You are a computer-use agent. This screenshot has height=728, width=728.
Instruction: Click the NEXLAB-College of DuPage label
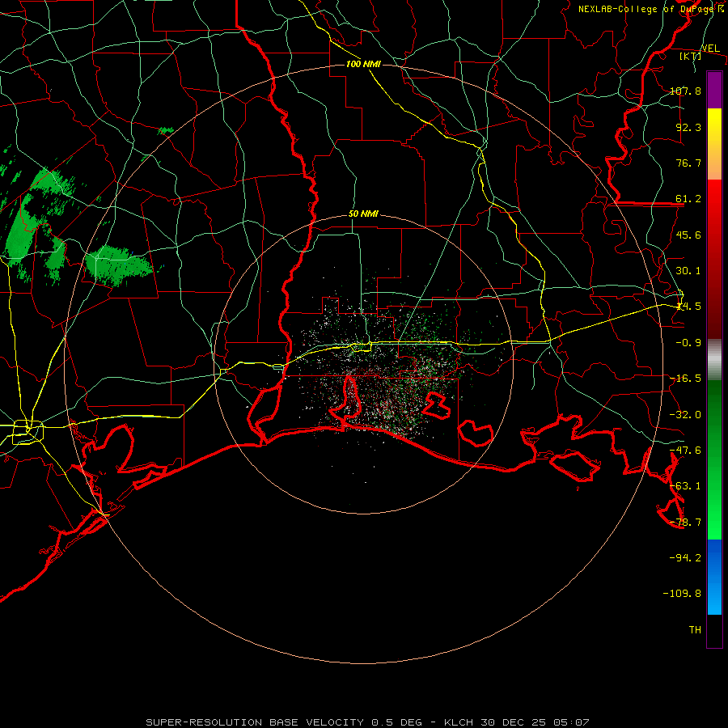coord(645,9)
